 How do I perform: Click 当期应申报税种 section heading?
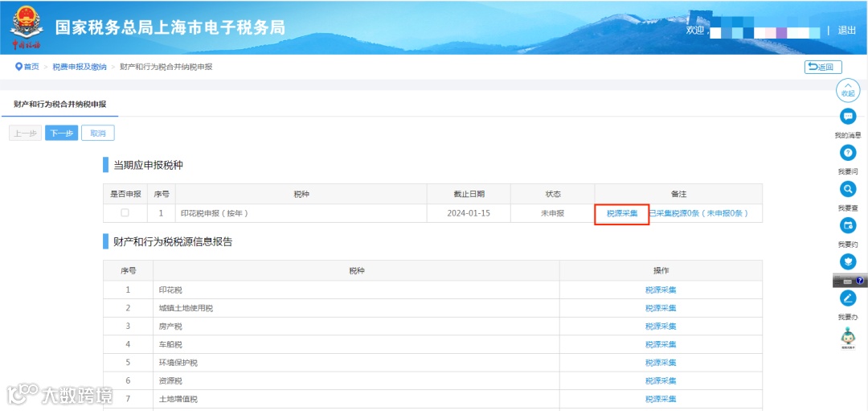pos(149,165)
